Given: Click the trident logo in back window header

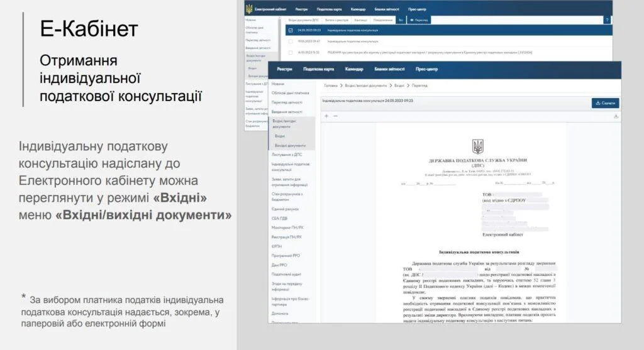Looking at the screenshot, I should tap(249, 9).
